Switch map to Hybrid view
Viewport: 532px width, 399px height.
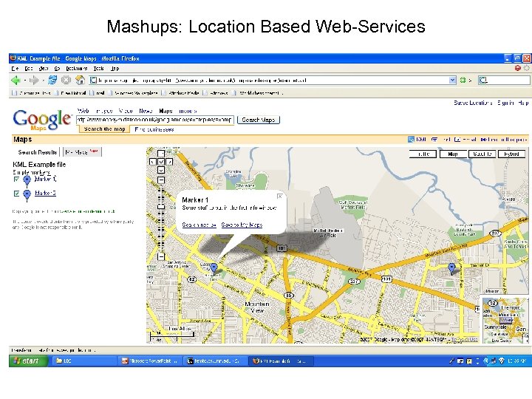click(x=511, y=154)
